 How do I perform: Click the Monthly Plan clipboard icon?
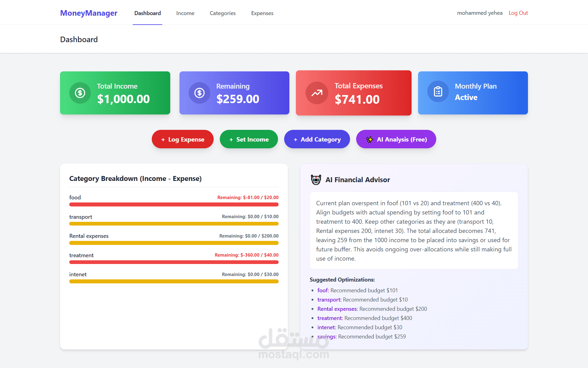[437, 91]
